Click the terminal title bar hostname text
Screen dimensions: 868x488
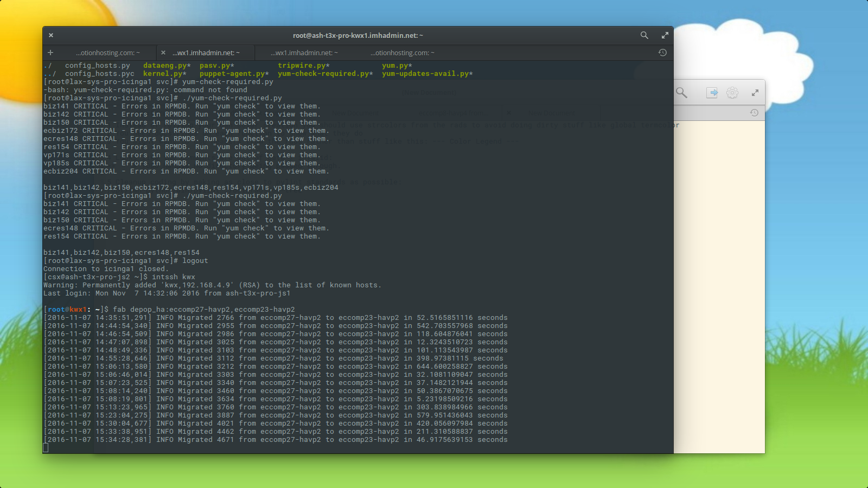point(358,35)
